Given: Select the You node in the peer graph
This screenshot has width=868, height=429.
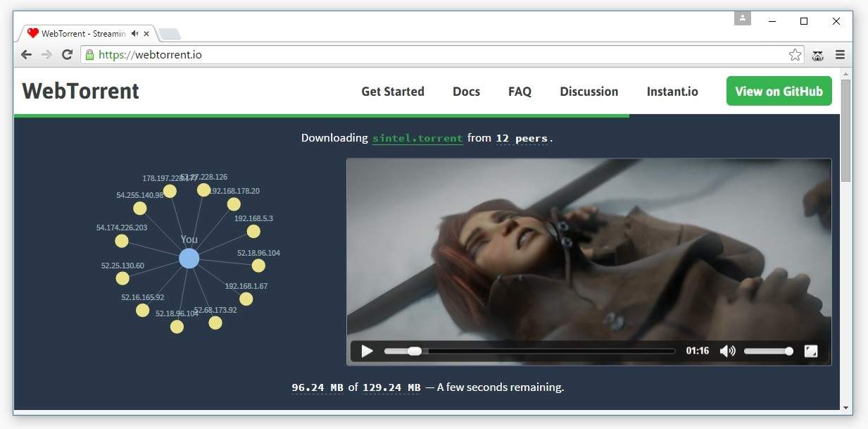Looking at the screenshot, I should (x=188, y=258).
